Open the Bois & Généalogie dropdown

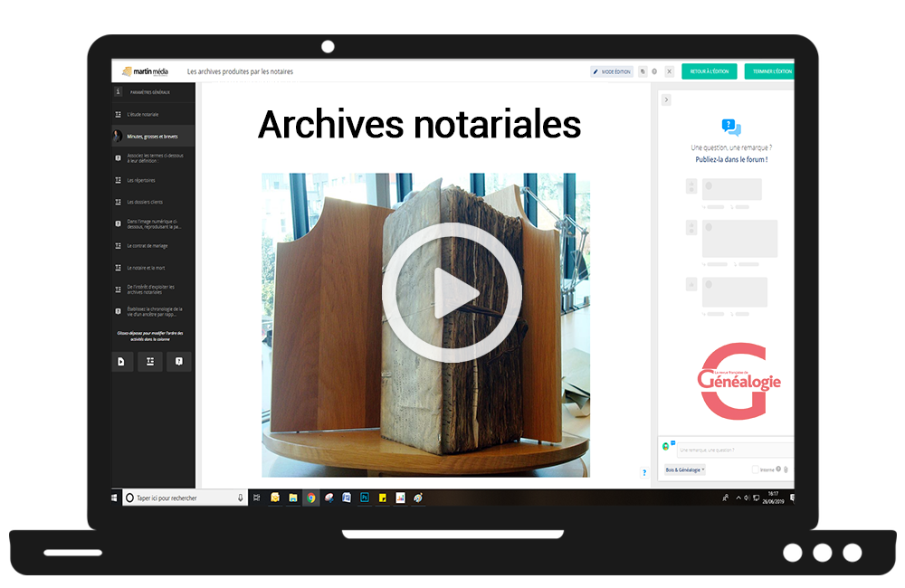[685, 470]
